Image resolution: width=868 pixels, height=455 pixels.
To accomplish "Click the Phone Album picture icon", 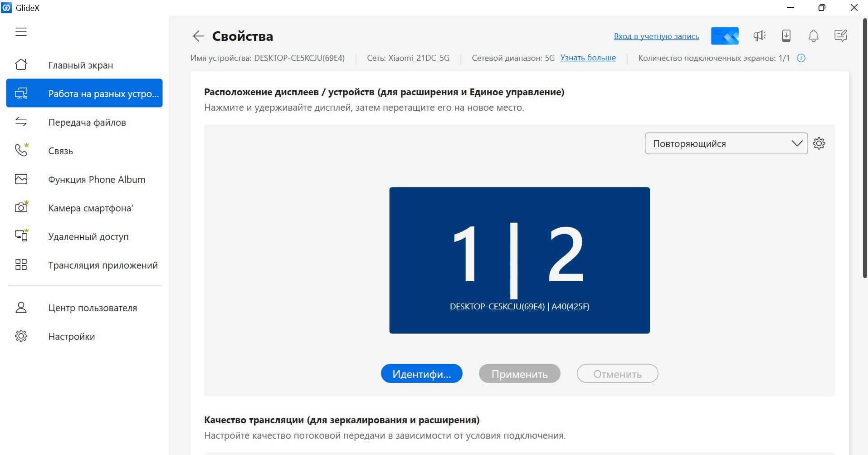I will (x=21, y=179).
